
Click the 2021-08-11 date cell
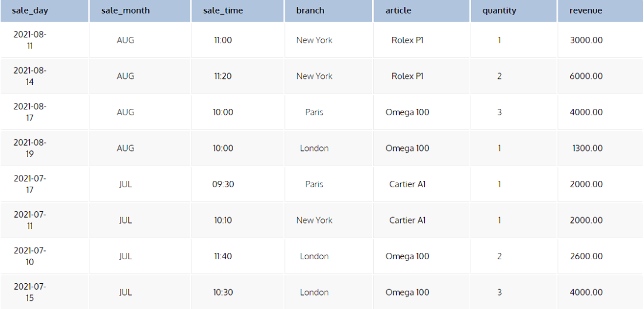click(30, 40)
